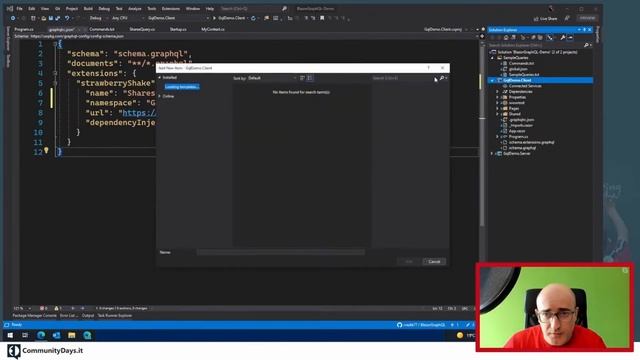Click the Solution Explorer Properties wrench icon
The width and height of the screenshot is (640, 360).
tap(563, 38)
